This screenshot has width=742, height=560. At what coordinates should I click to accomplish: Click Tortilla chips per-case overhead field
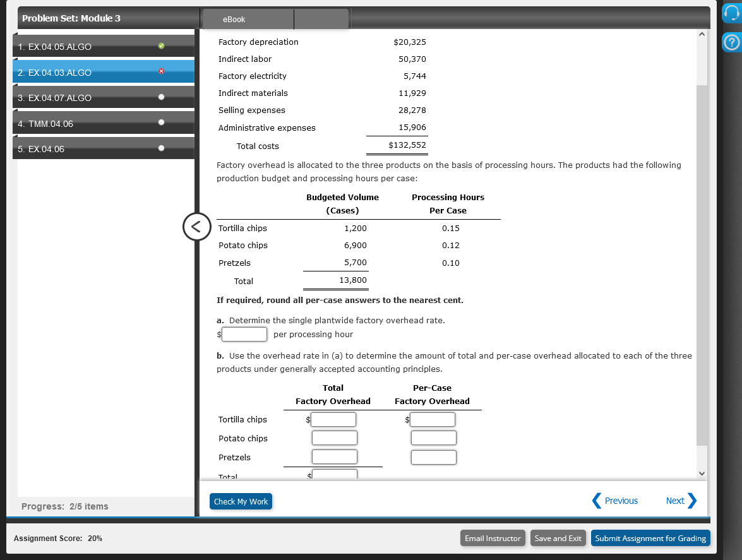tap(433, 420)
